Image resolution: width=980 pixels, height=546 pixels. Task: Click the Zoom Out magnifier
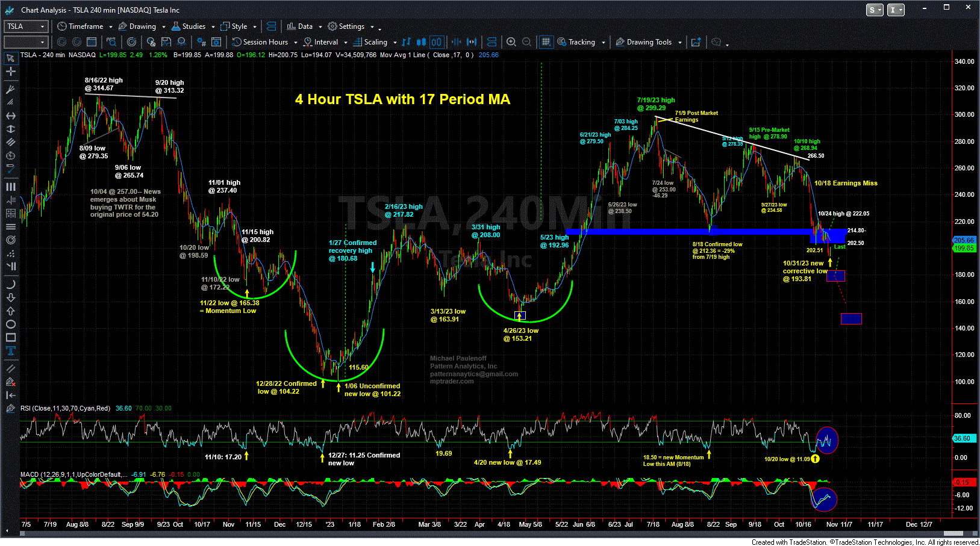click(526, 42)
